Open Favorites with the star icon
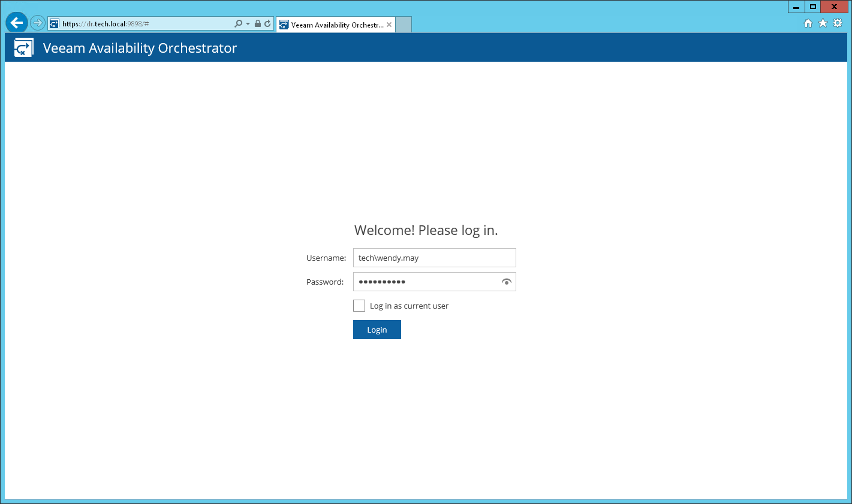The height and width of the screenshot is (504, 852). [x=823, y=23]
